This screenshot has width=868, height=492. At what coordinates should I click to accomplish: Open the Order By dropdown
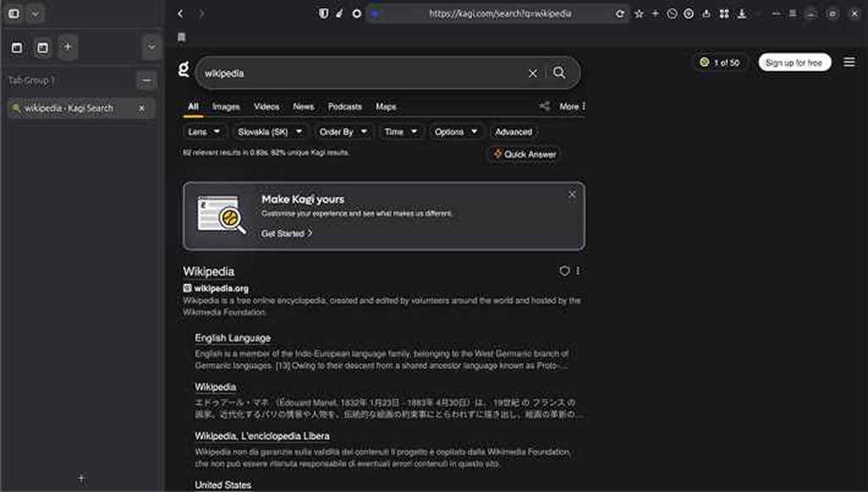[x=343, y=131]
